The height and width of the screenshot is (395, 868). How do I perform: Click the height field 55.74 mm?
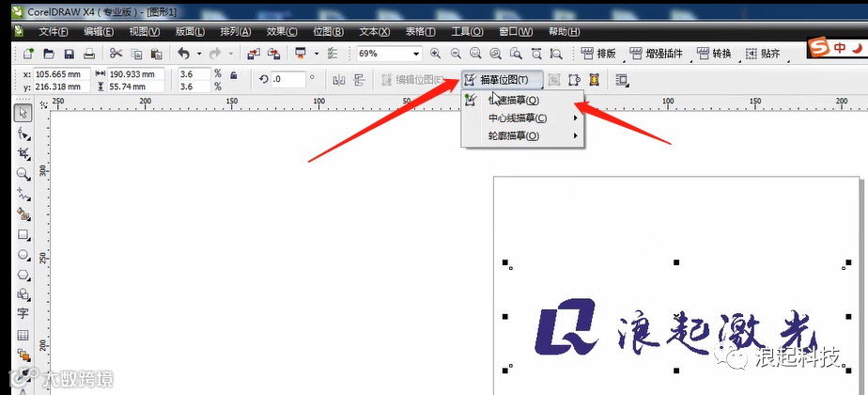(135, 87)
